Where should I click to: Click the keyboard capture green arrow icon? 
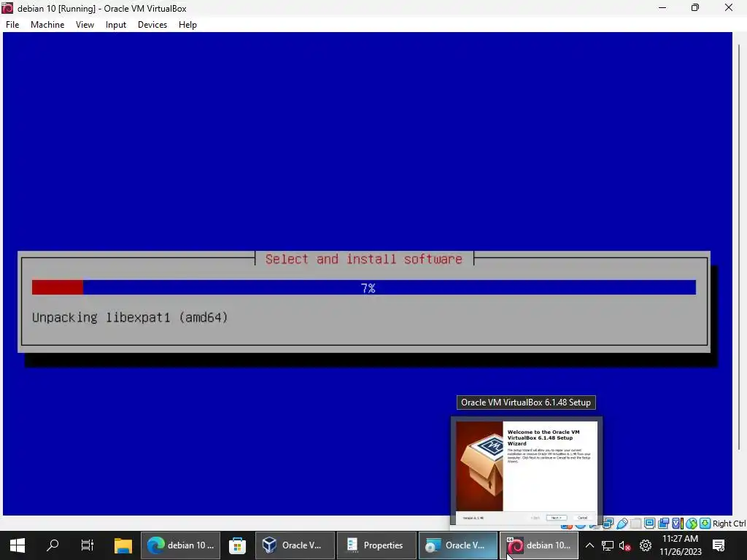coord(705,524)
